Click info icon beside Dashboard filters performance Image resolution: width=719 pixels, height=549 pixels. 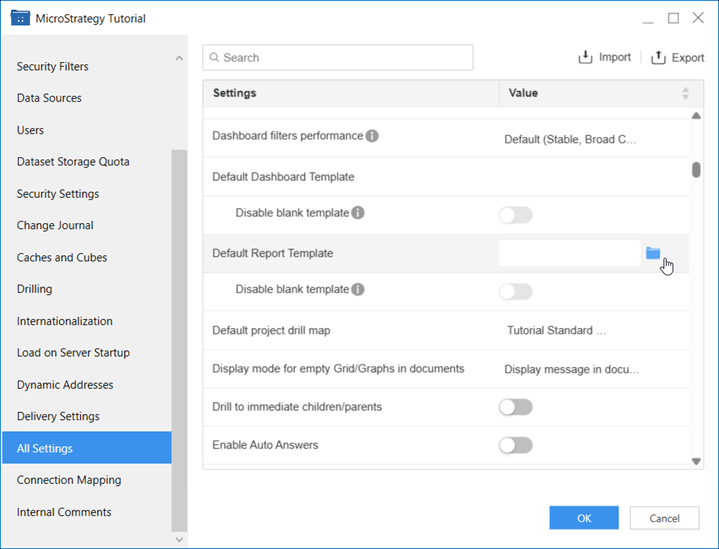tap(372, 136)
